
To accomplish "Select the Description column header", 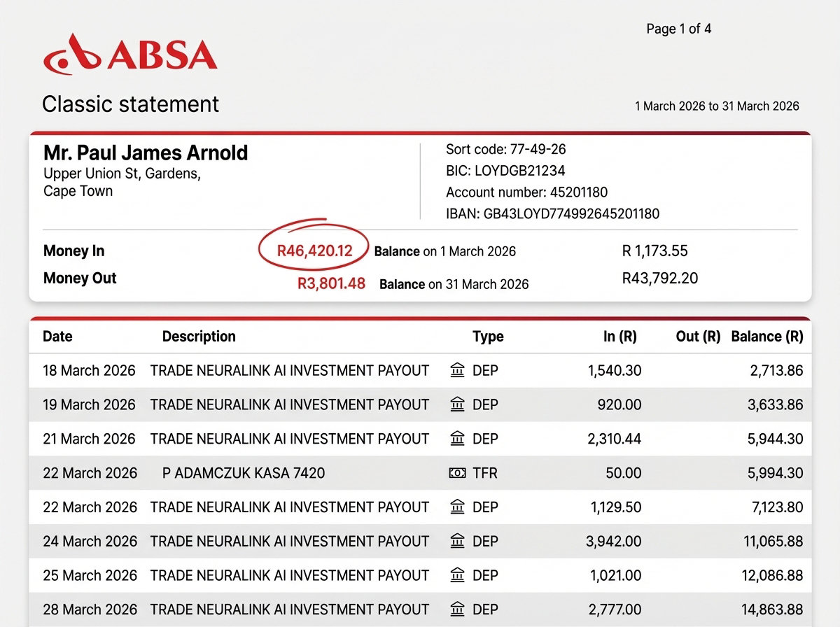I will pyautogui.click(x=199, y=337).
